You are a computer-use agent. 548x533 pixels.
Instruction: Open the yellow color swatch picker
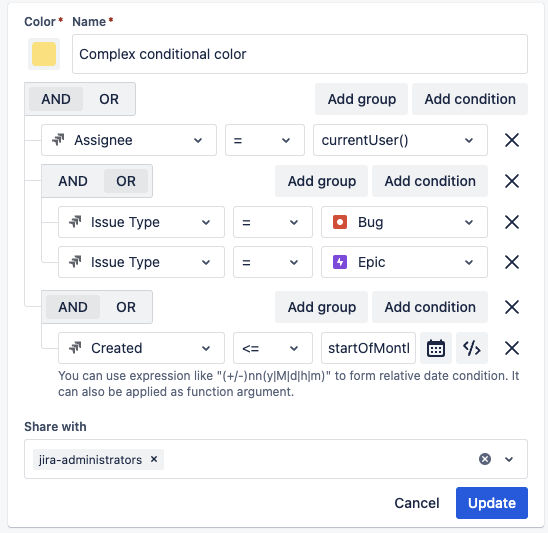(44, 54)
